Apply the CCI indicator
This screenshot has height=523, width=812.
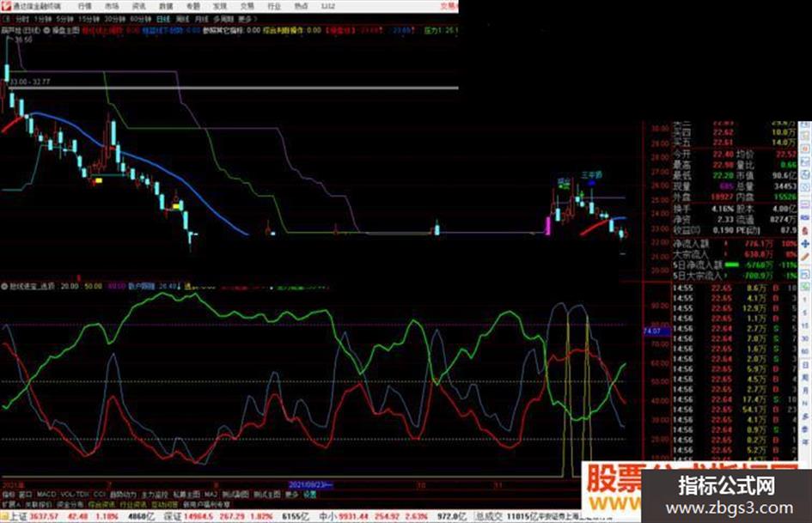[100, 495]
